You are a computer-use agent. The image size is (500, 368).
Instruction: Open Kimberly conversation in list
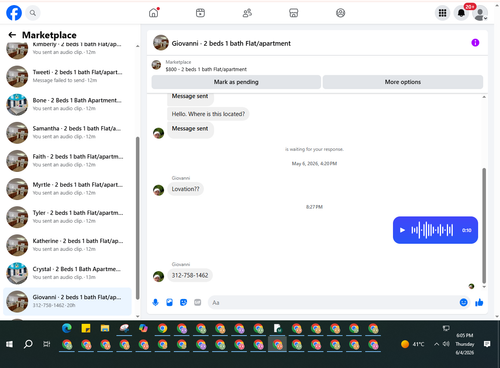67,49
